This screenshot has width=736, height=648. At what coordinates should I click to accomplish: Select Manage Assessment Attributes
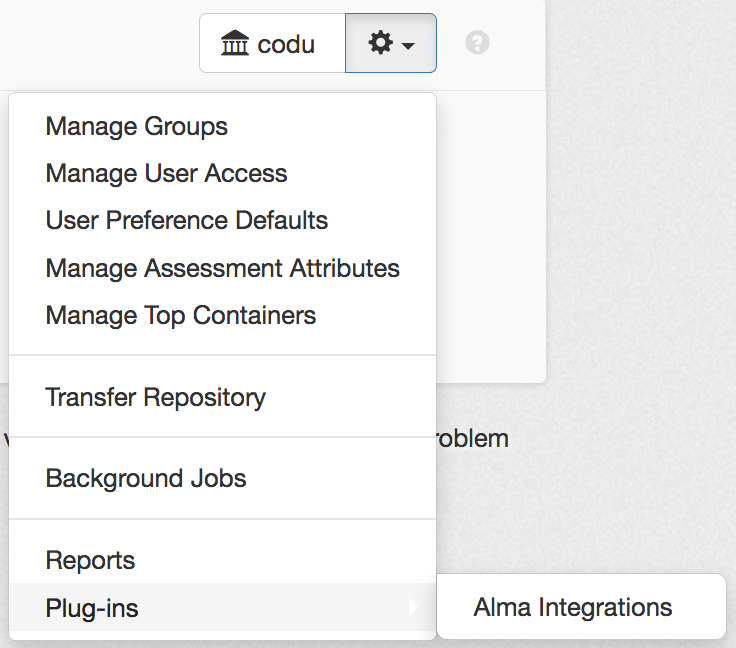click(222, 269)
